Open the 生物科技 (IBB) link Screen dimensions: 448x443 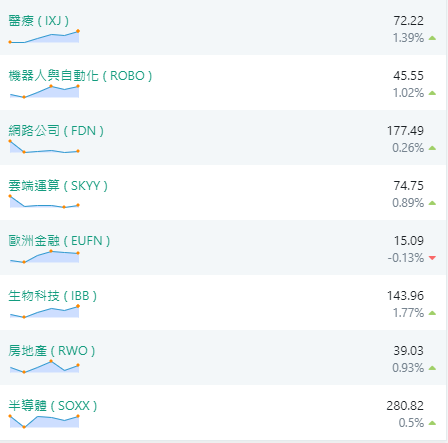(x=53, y=296)
